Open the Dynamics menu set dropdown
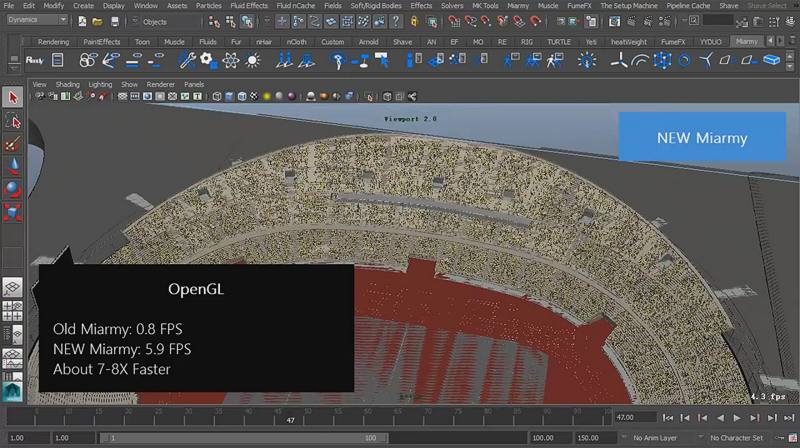800x448 pixels. click(x=36, y=19)
